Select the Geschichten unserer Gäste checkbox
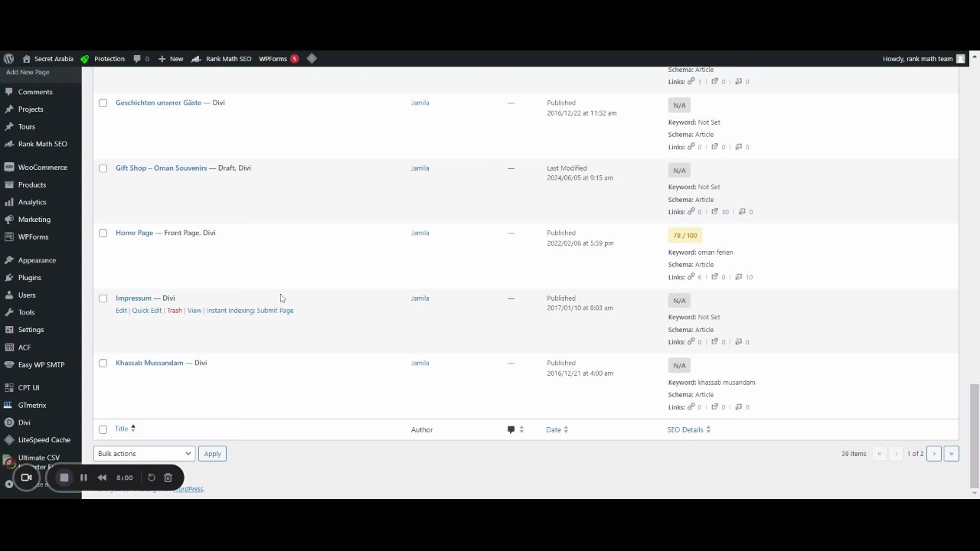This screenshot has height=551, width=980. 103,103
